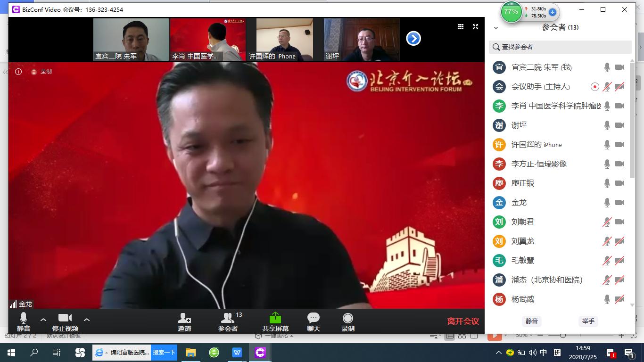Focus the 查找参会者 search field
644x362 pixels.
[560, 47]
